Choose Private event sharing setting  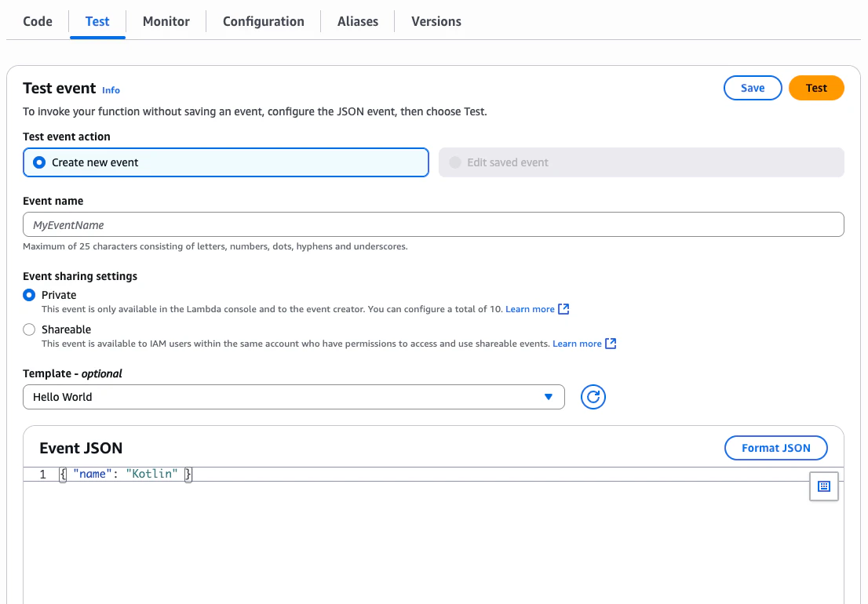(x=29, y=295)
